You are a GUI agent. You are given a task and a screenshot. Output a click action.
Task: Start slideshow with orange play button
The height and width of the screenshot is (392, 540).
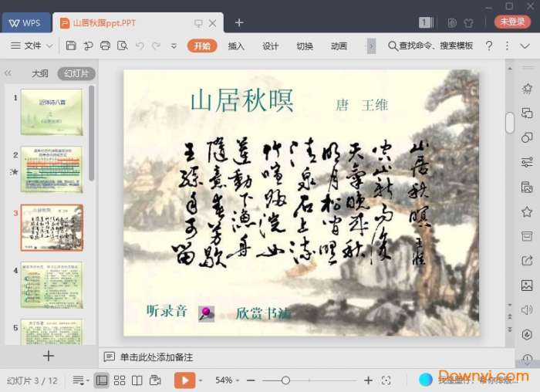(185, 380)
